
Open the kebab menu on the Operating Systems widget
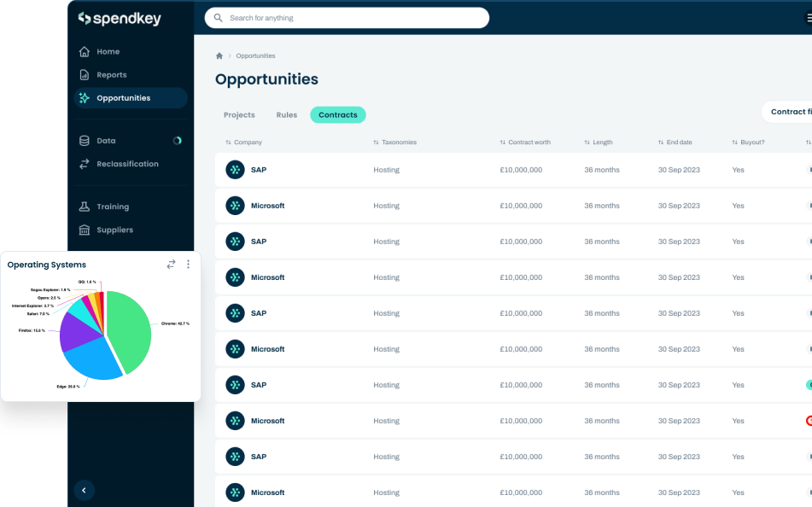tap(188, 265)
